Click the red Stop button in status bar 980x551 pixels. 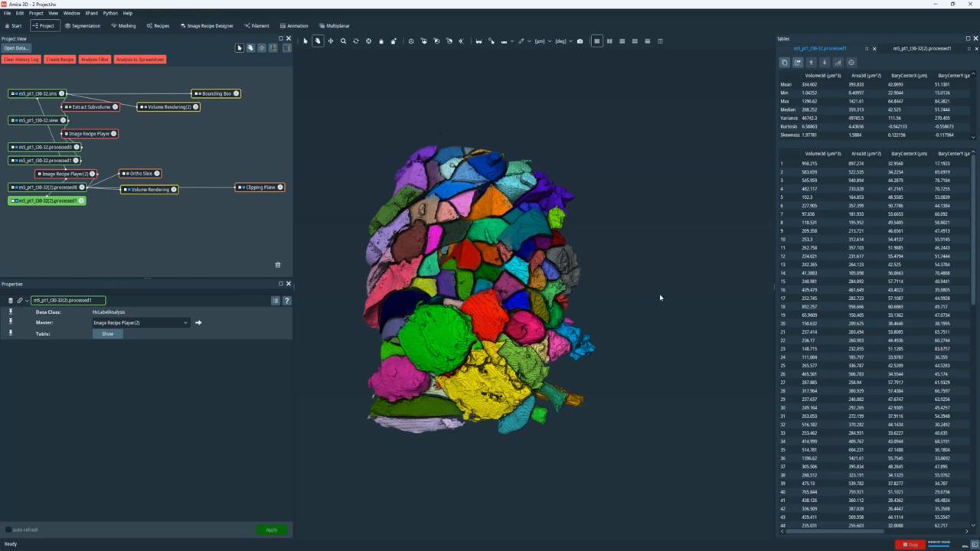point(910,544)
